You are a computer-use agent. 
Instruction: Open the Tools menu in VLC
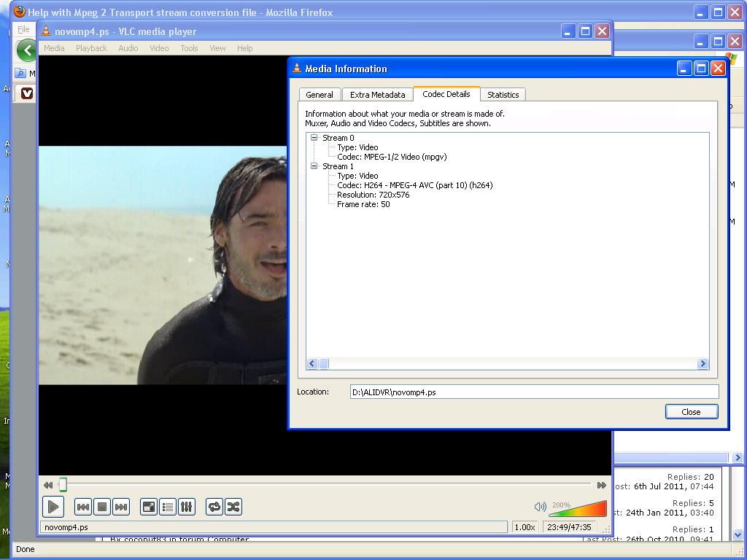(x=189, y=48)
